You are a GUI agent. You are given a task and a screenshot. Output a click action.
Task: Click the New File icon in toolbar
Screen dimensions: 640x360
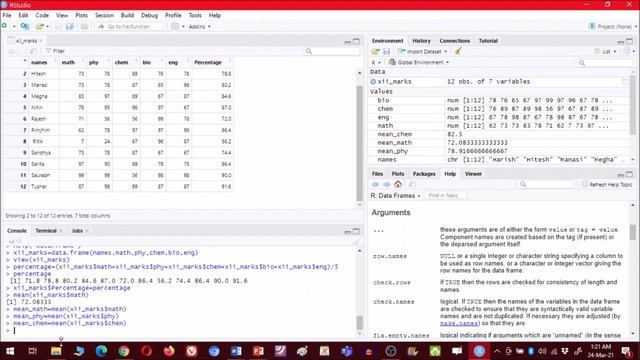(x=4, y=27)
